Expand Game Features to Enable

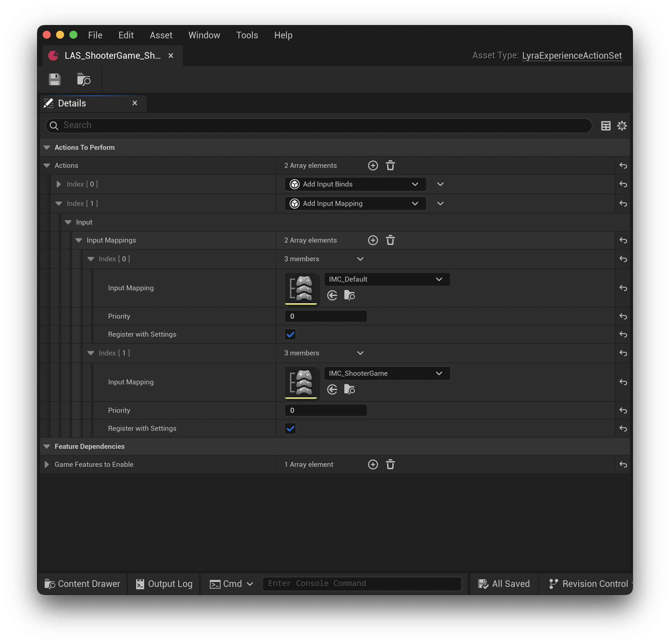(47, 464)
